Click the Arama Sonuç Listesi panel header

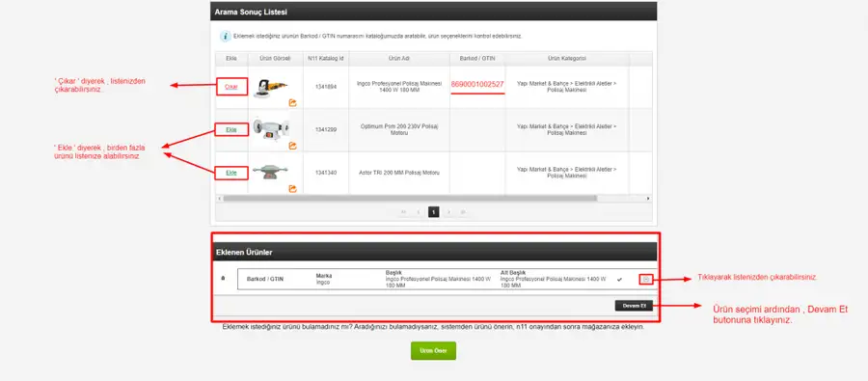tap(433, 12)
